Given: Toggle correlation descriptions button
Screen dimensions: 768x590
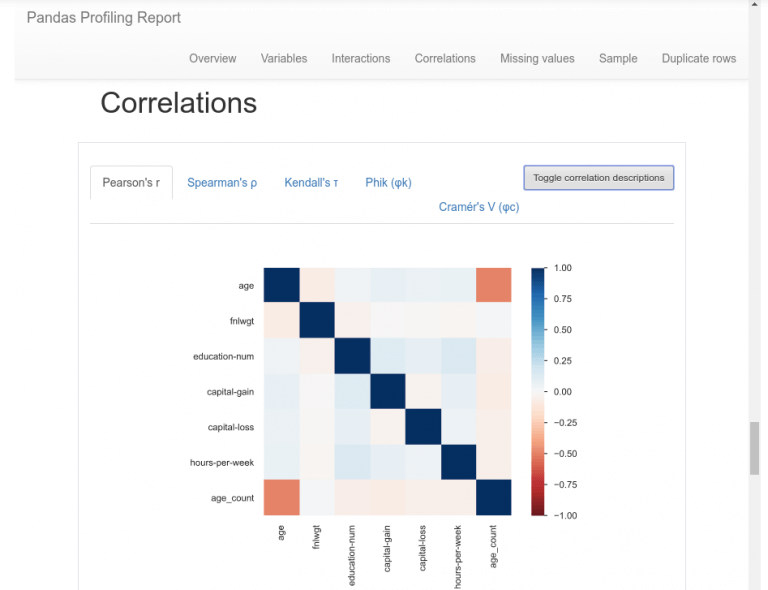Looking at the screenshot, I should point(599,178).
